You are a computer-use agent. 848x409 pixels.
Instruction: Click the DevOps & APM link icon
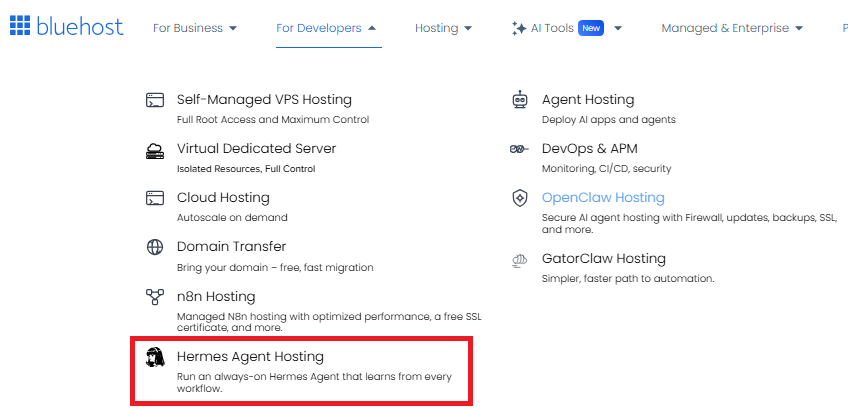(x=519, y=149)
